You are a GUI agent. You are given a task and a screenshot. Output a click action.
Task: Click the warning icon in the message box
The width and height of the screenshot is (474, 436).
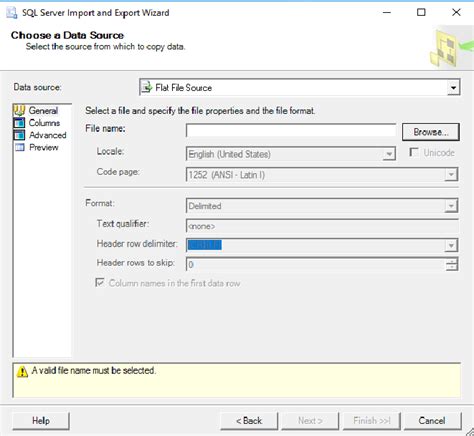(x=22, y=371)
